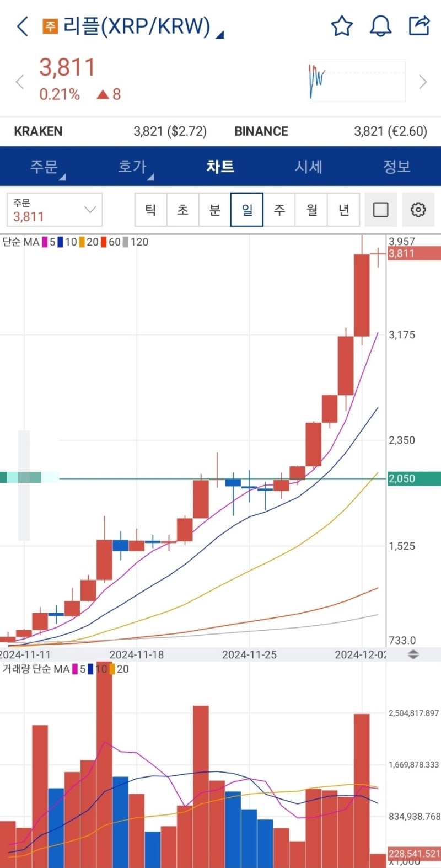Switch to the 차트 tab
The height and width of the screenshot is (868, 441).
point(220,166)
